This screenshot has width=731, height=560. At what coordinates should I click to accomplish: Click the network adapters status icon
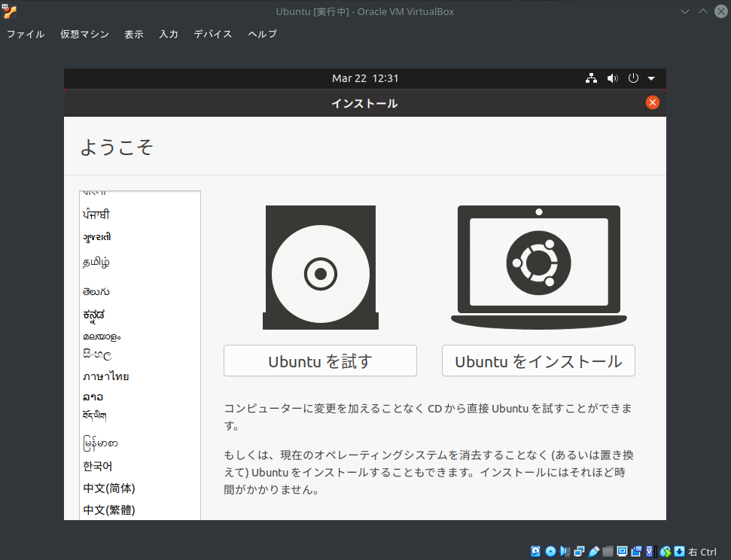[x=580, y=552]
